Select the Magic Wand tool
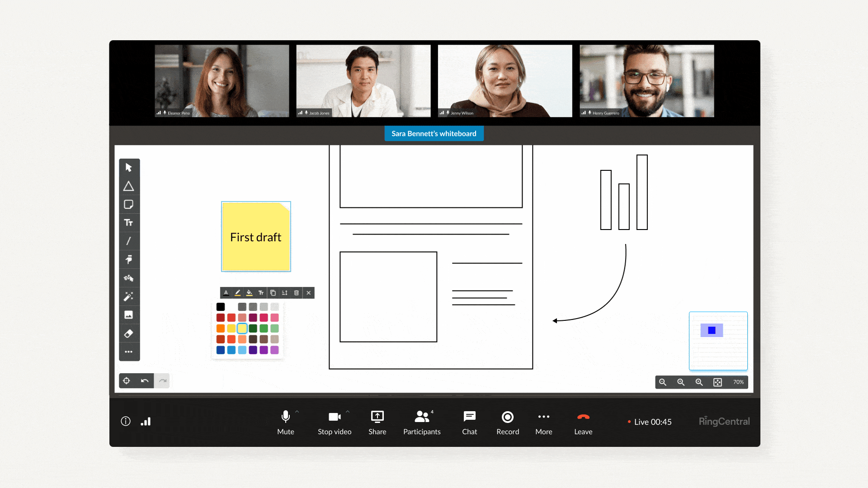This screenshot has width=868, height=488. [129, 297]
